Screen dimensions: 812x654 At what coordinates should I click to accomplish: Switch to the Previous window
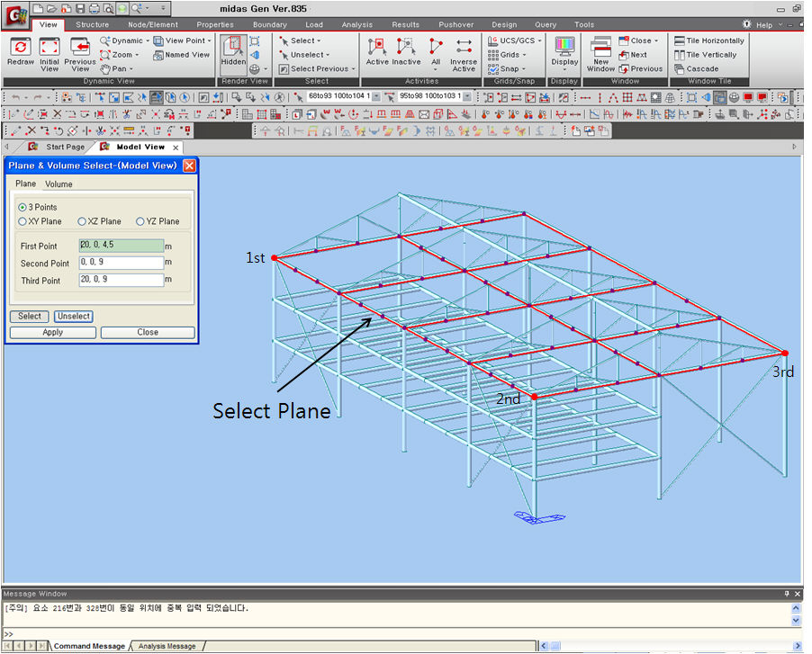641,68
